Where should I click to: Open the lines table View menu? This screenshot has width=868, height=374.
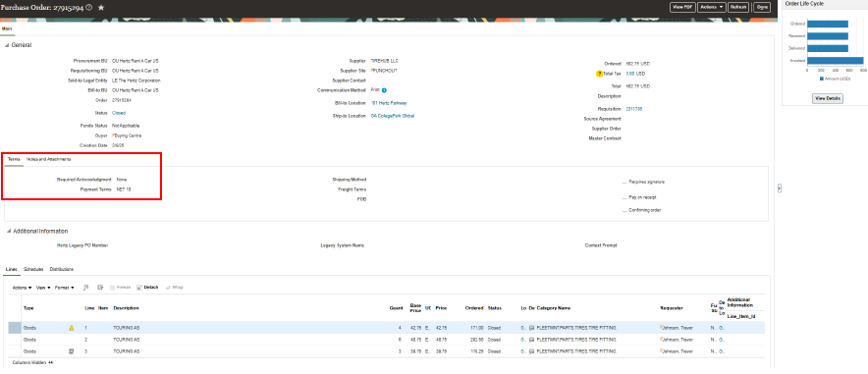pos(43,288)
